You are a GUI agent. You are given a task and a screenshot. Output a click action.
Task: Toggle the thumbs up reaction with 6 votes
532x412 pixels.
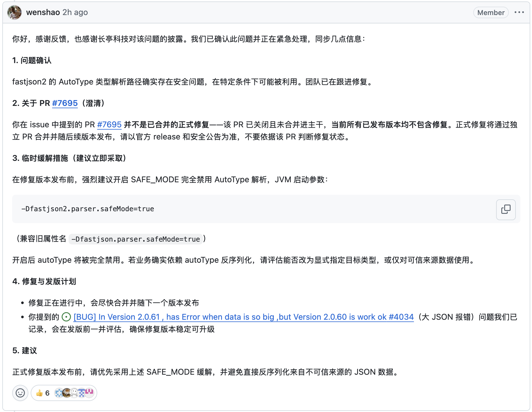click(x=43, y=393)
